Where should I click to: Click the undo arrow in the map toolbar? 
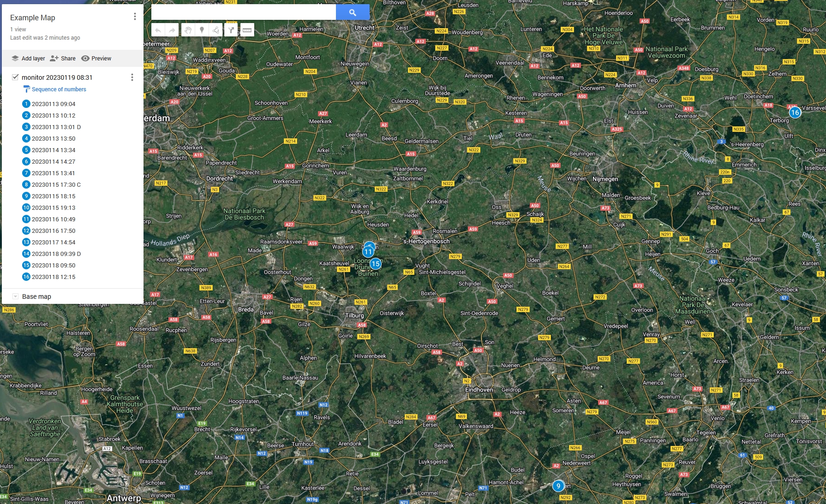click(158, 30)
